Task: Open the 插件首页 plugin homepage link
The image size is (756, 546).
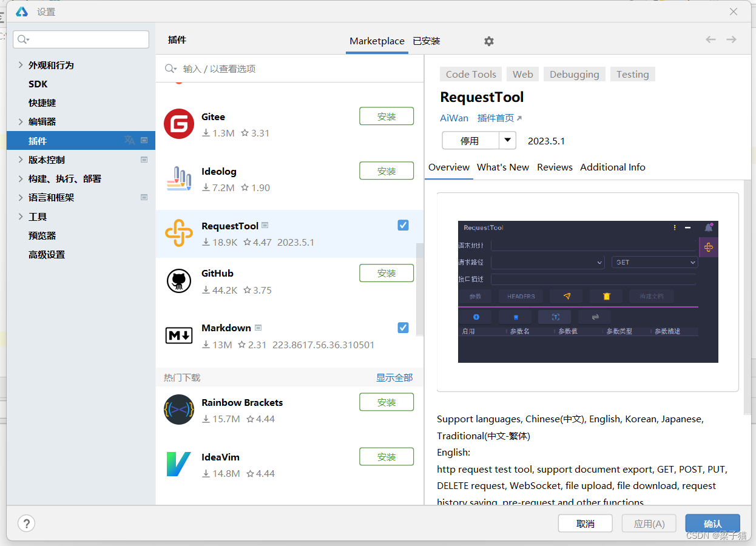Action: tap(496, 118)
